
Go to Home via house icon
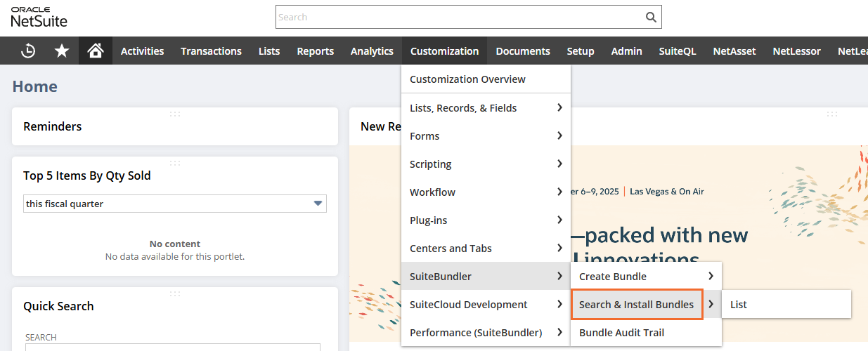tap(96, 51)
